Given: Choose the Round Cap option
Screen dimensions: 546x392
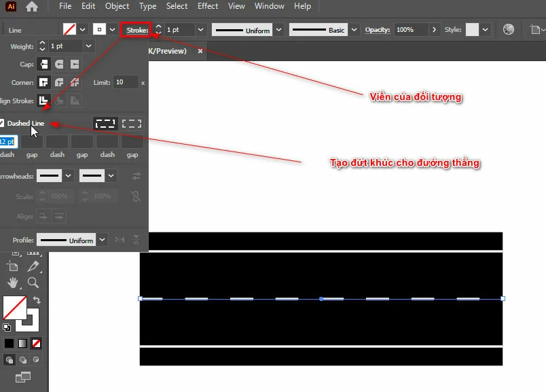Looking at the screenshot, I should [x=59, y=65].
